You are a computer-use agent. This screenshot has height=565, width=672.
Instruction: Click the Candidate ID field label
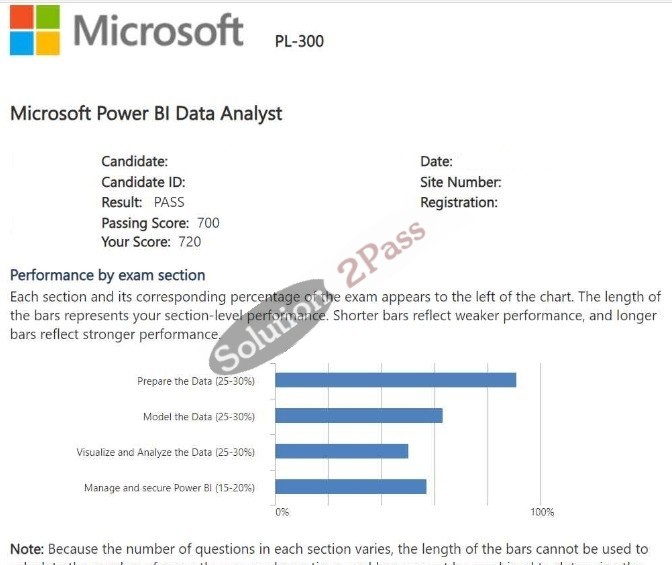point(144,182)
